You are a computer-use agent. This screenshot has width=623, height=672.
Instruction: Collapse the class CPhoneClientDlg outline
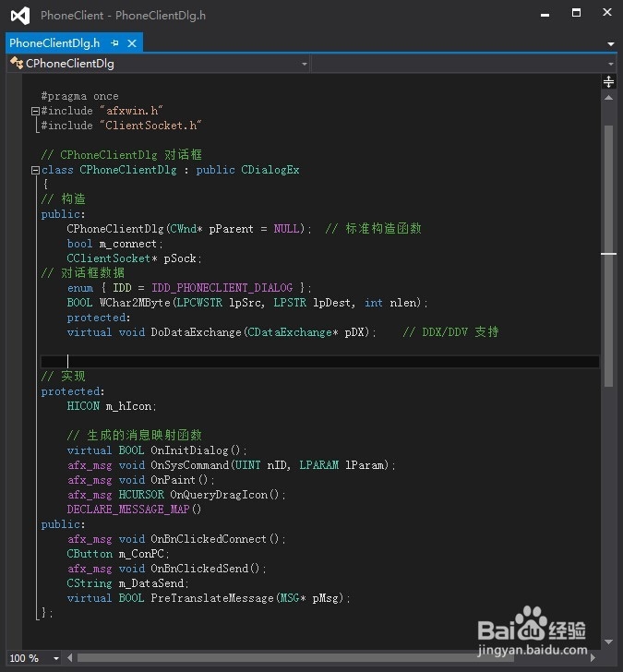coord(36,171)
